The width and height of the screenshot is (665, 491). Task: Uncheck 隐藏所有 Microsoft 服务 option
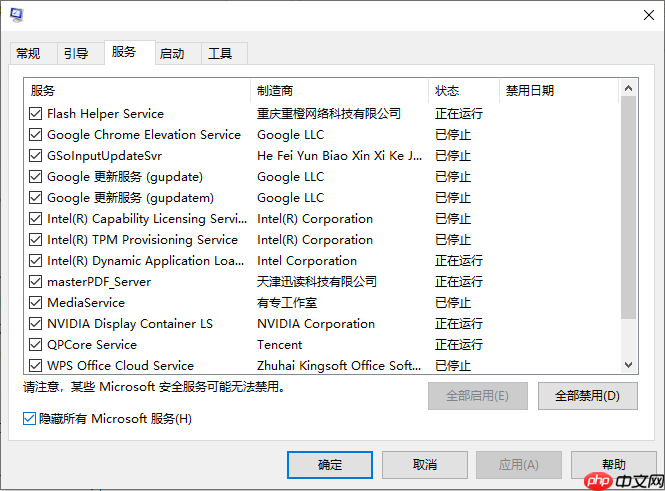click(30, 419)
